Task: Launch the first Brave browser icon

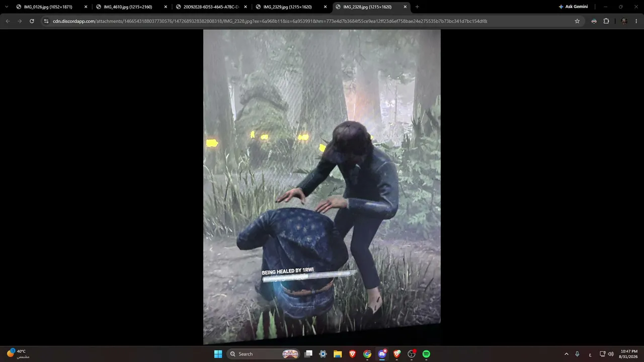Action: pyautogui.click(x=353, y=354)
